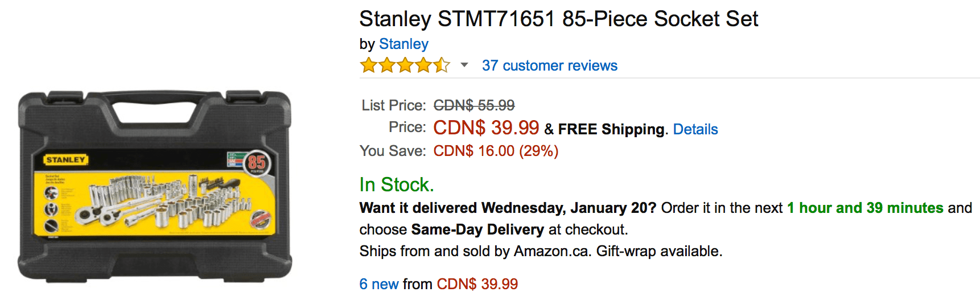Screen dimensions: 980x296
Task: Click the Same-Day Delivery text
Action: (x=477, y=229)
